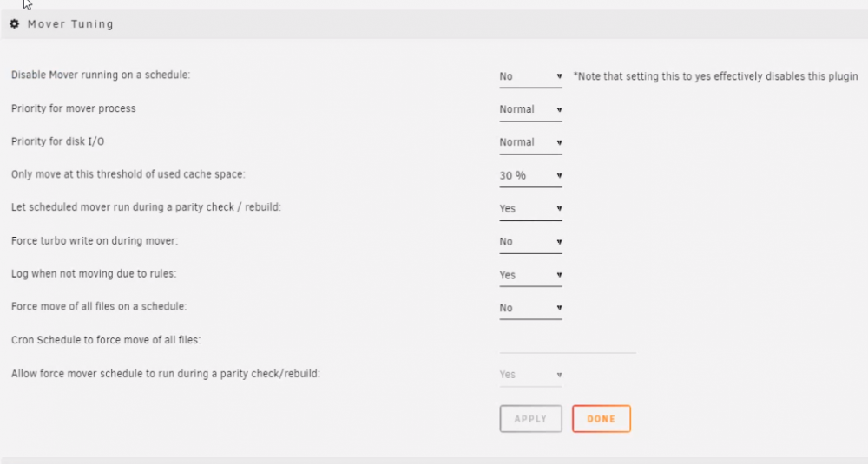Image resolution: width=868 pixels, height=464 pixels.
Task: Click 'Force move of all files on a schedule:' label
Action: coord(99,306)
